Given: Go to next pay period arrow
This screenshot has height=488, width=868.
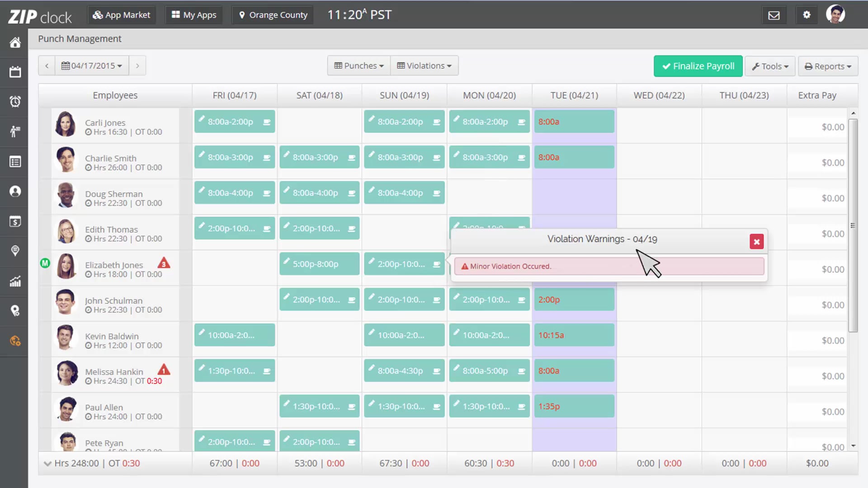Looking at the screenshot, I should [137, 66].
